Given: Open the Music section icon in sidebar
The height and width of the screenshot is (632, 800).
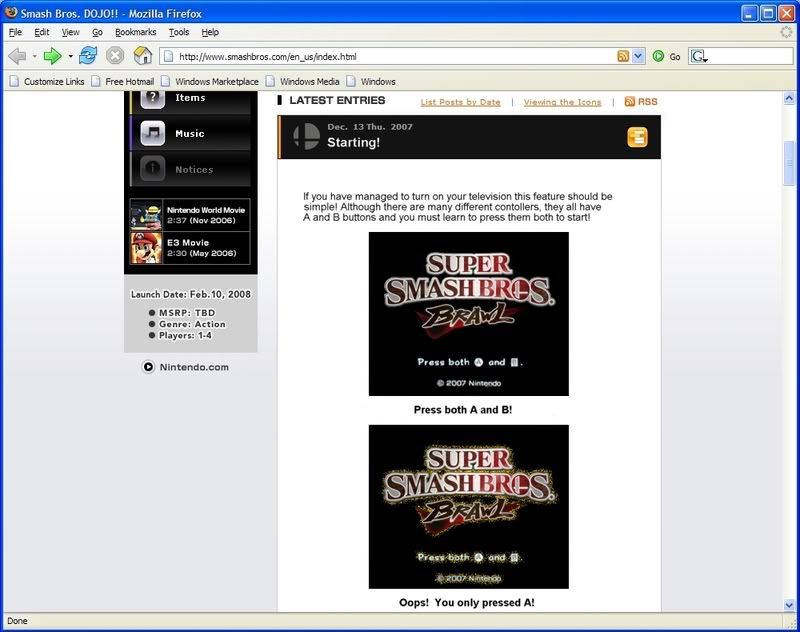Looking at the screenshot, I should 153,133.
